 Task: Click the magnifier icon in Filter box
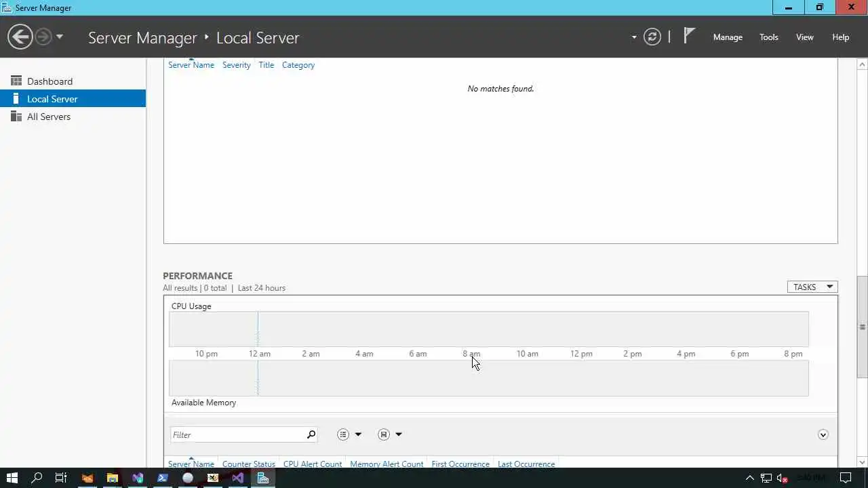click(x=311, y=434)
